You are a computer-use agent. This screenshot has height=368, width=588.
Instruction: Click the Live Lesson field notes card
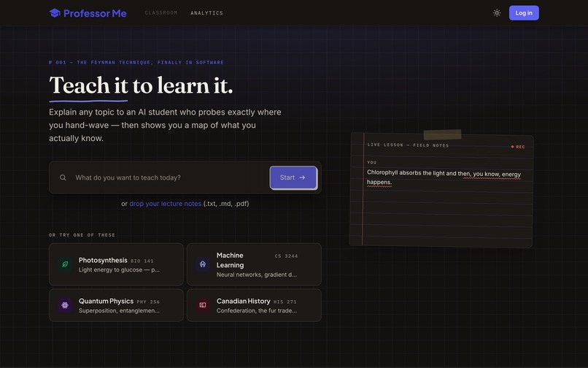(x=441, y=190)
